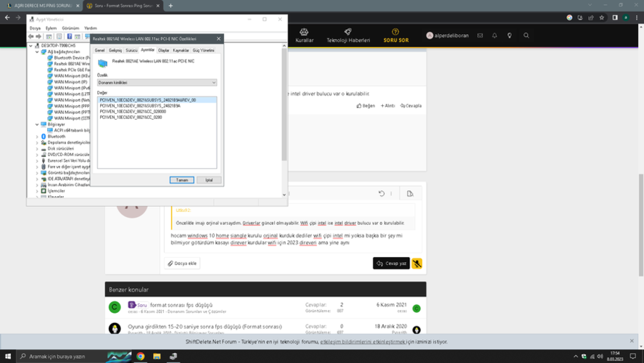Image resolution: width=644 pixels, height=363 pixels.
Task: Expand Depolama denetleyicileri node
Action: click(37, 142)
